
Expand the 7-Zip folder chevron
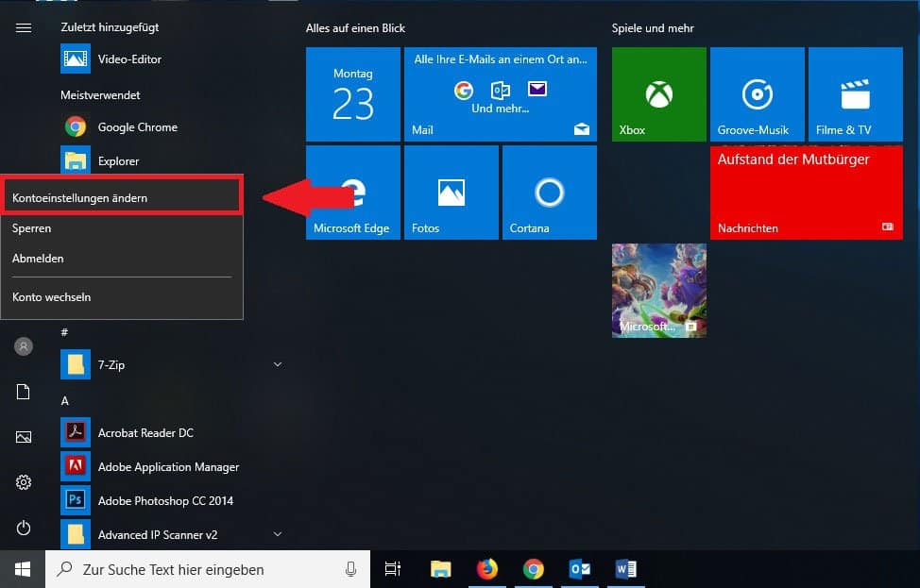[278, 364]
